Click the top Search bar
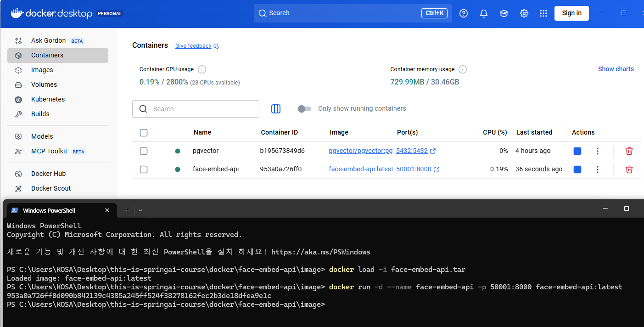Image resolution: width=644 pixels, height=327 pixels. pyautogui.click(x=353, y=13)
